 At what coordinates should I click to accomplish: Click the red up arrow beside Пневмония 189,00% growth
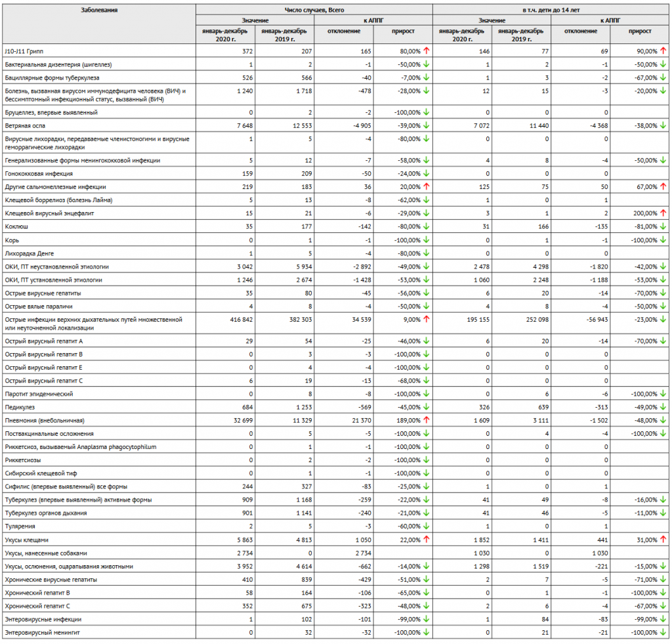pyautogui.click(x=426, y=420)
